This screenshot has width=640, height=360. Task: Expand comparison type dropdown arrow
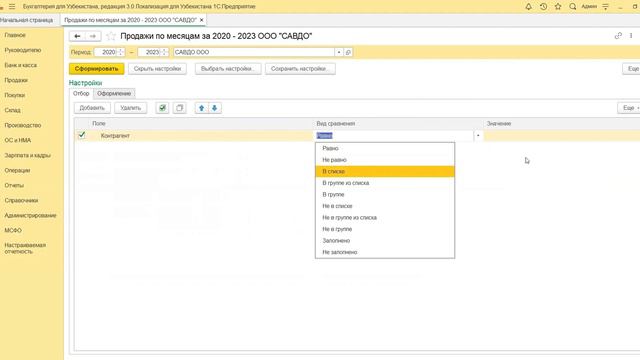click(478, 136)
